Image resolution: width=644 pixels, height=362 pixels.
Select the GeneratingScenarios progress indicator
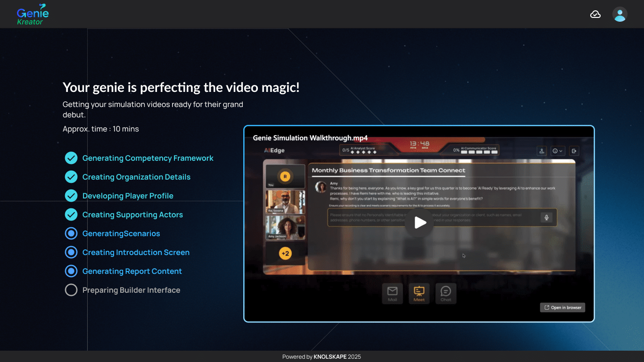tap(71, 233)
